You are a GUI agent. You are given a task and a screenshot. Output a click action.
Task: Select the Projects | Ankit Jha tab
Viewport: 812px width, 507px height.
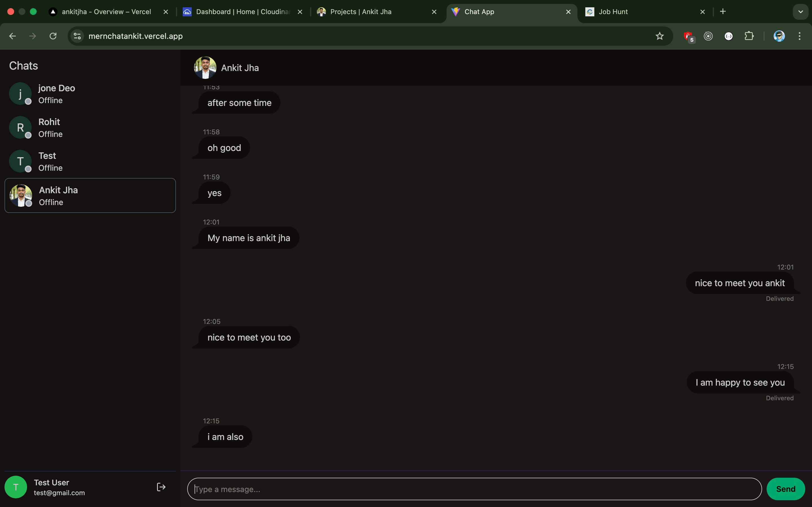click(x=361, y=12)
